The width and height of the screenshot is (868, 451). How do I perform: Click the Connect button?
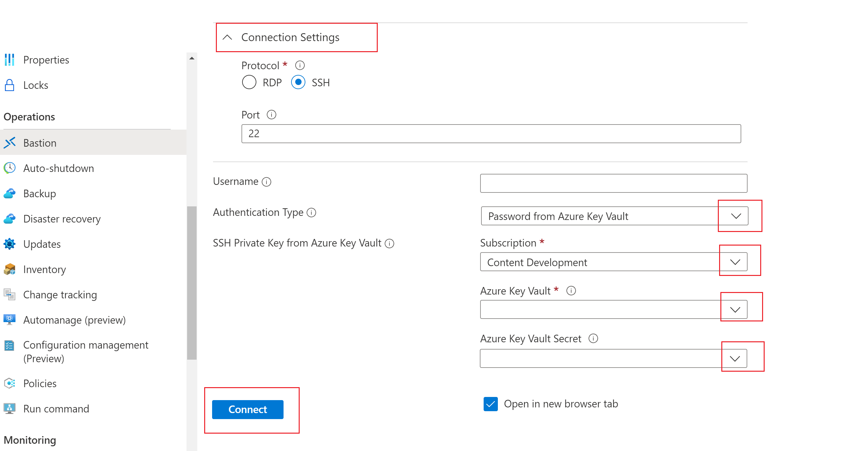[248, 410]
